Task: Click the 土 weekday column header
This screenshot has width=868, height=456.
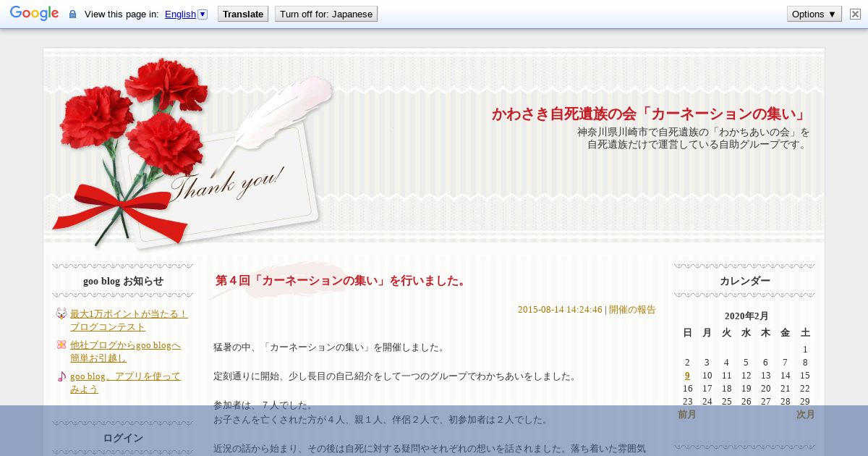Action: click(805, 332)
